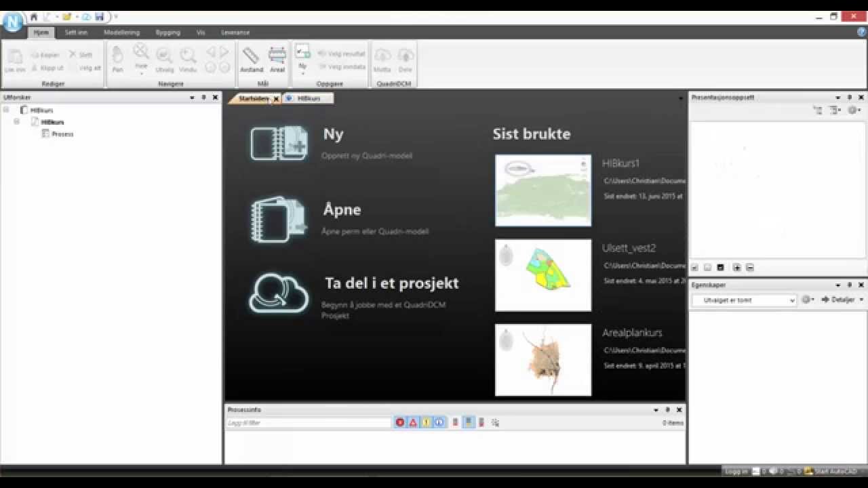
Task: Click the Ny notebook icon on start page
Action: tap(279, 143)
